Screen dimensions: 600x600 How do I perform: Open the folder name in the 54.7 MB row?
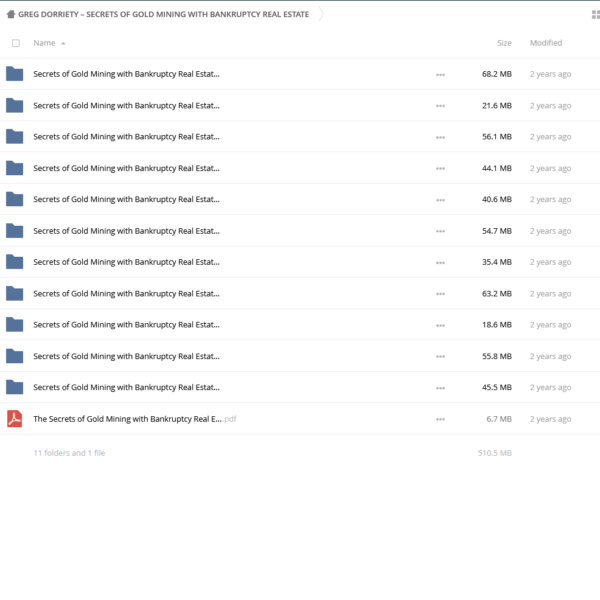click(x=126, y=231)
